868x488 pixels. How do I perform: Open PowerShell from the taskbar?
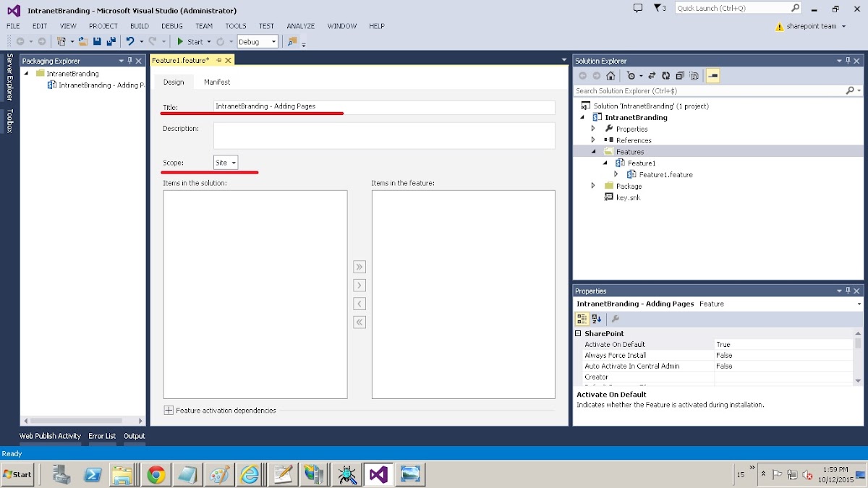93,474
